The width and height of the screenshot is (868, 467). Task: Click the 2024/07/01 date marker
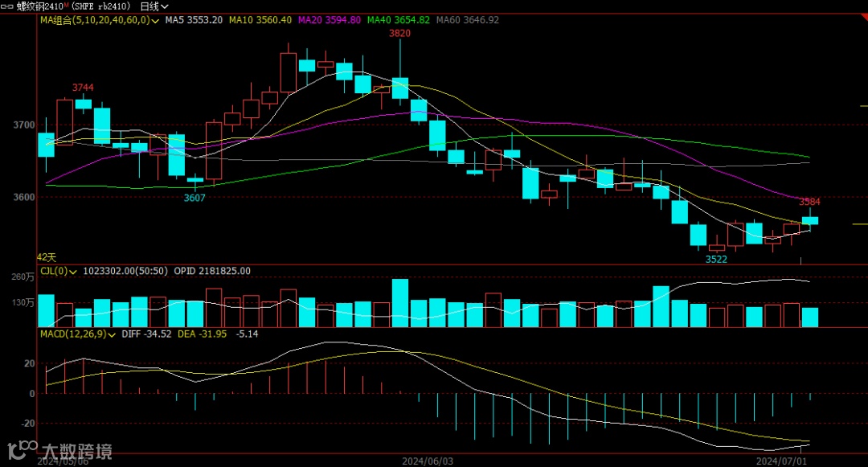pyautogui.click(x=782, y=461)
